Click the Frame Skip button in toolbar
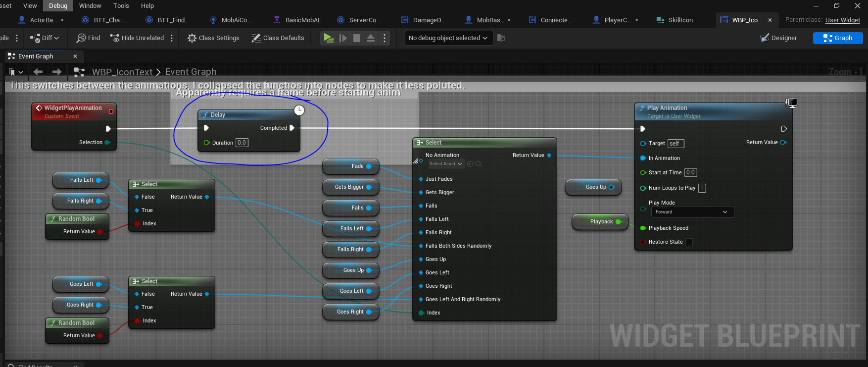This screenshot has height=367, width=868. 343,38
